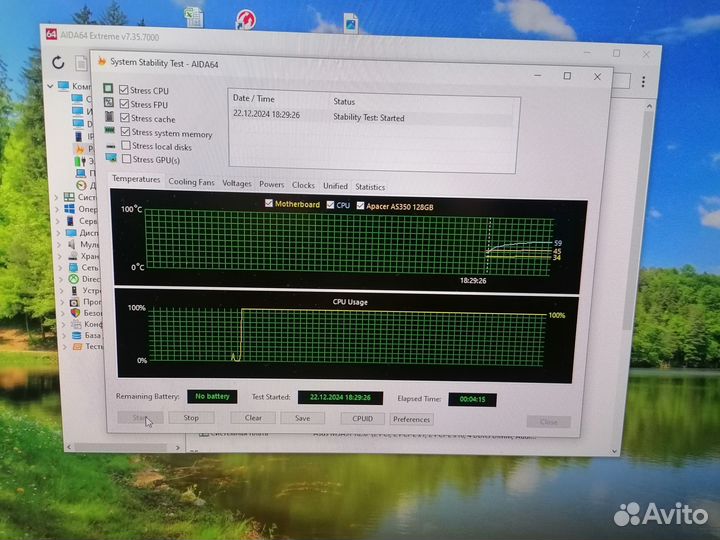Switch to the Cooling Fans tab
Image resolution: width=720 pixels, height=540 pixels.
[x=191, y=182]
